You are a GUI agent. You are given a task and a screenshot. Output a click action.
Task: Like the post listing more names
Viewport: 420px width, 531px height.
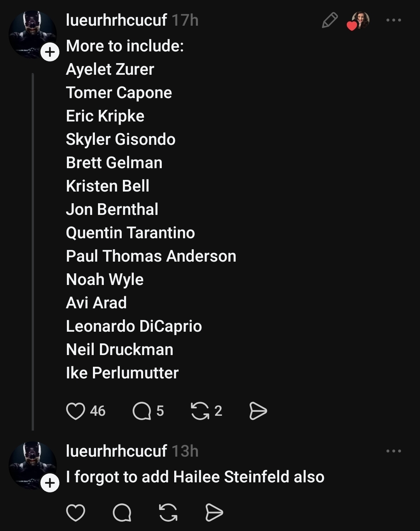click(75, 411)
